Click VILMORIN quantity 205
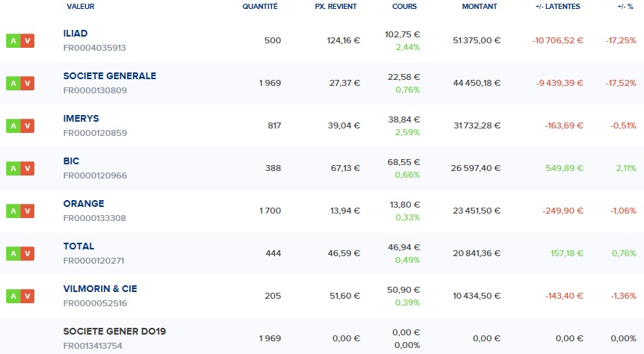The image size is (644, 354). click(273, 296)
